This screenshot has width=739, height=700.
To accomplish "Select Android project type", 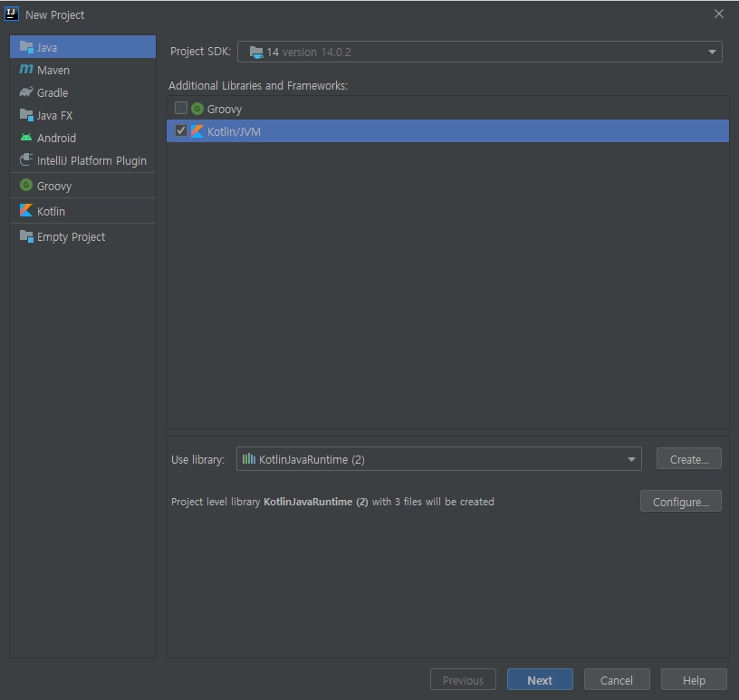I will click(x=83, y=138).
